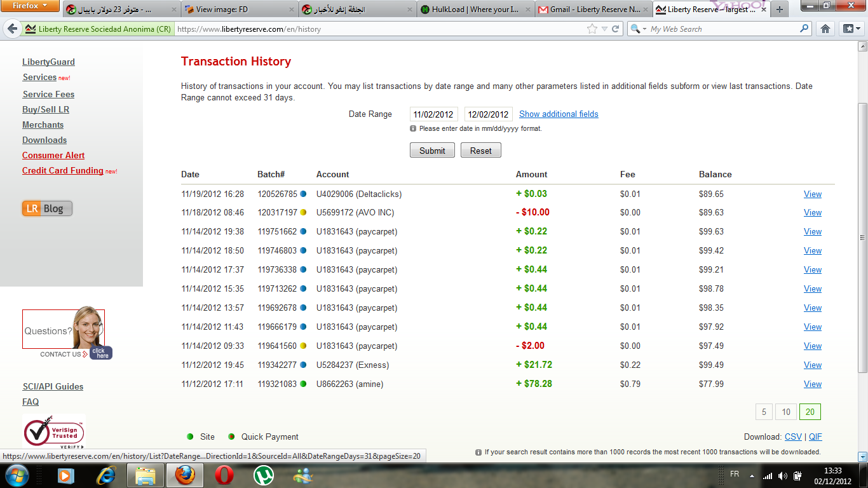
Task: Open the Services sidebar link
Action: pyautogui.click(x=39, y=77)
